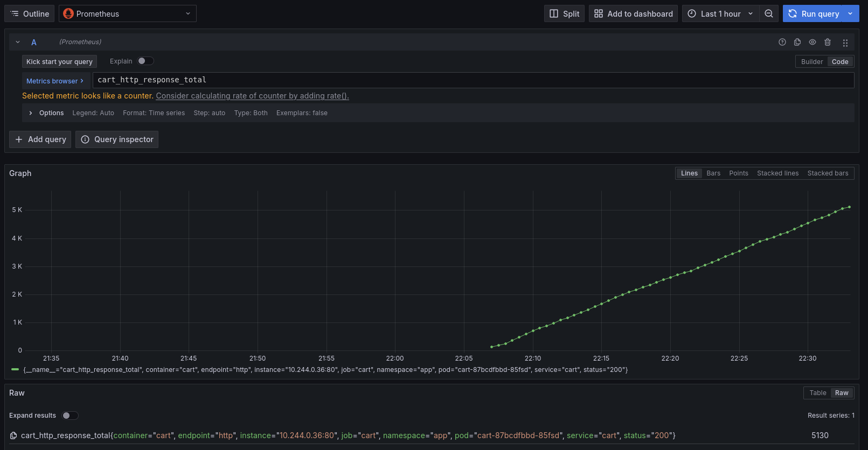This screenshot has width=868, height=450.
Task: Click the Raw panel title
Action: pos(17,393)
